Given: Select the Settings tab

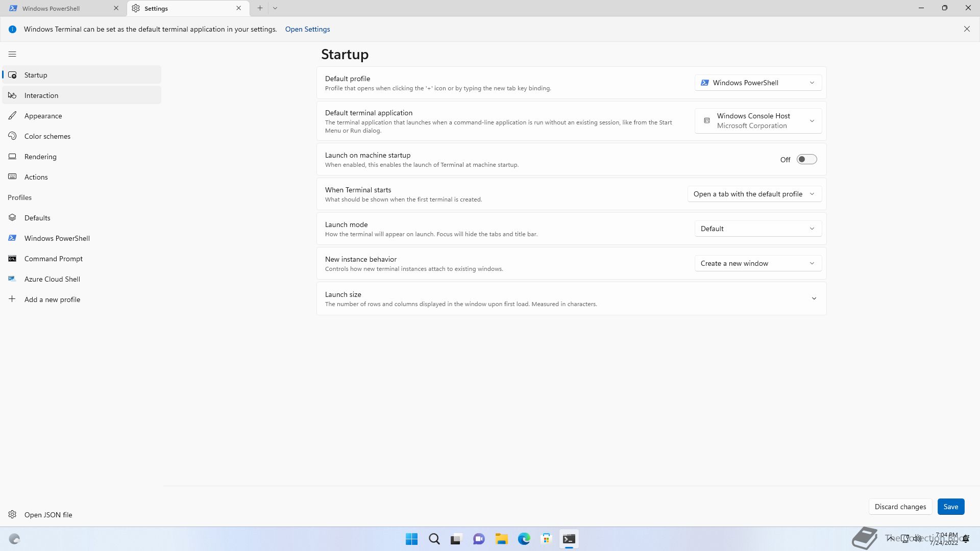Looking at the screenshot, I should pyautogui.click(x=188, y=8).
